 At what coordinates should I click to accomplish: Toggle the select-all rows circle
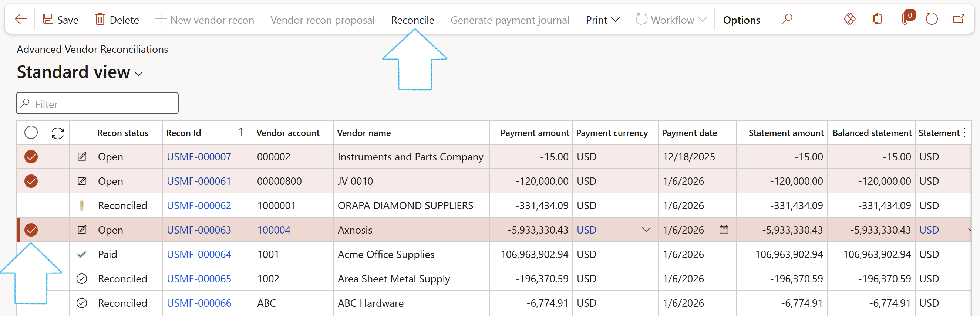tap(31, 133)
